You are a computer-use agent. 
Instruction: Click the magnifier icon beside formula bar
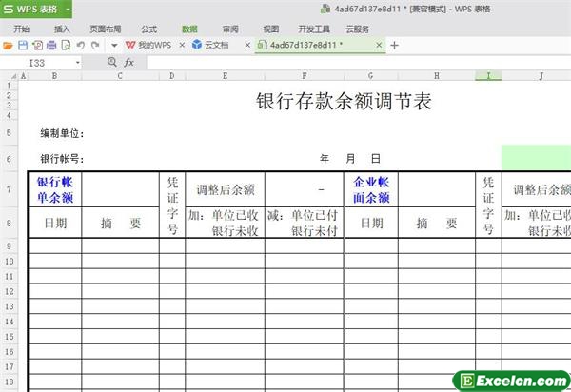coord(112,62)
